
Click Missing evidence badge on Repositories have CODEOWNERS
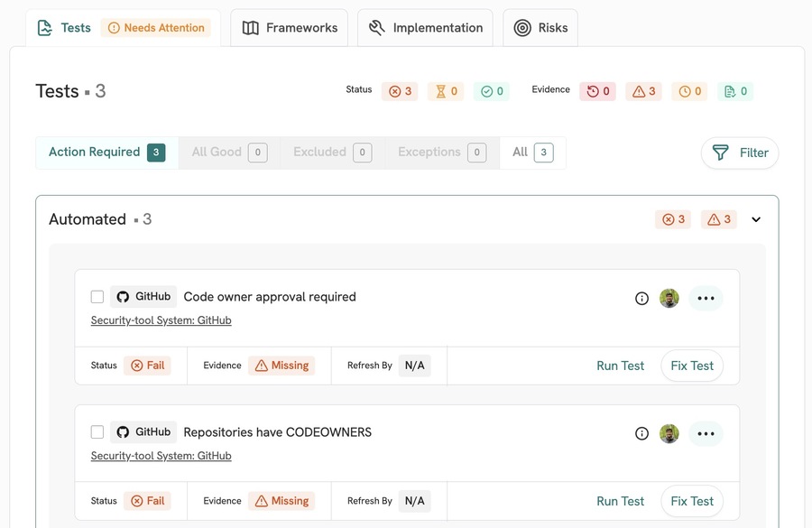coord(281,501)
